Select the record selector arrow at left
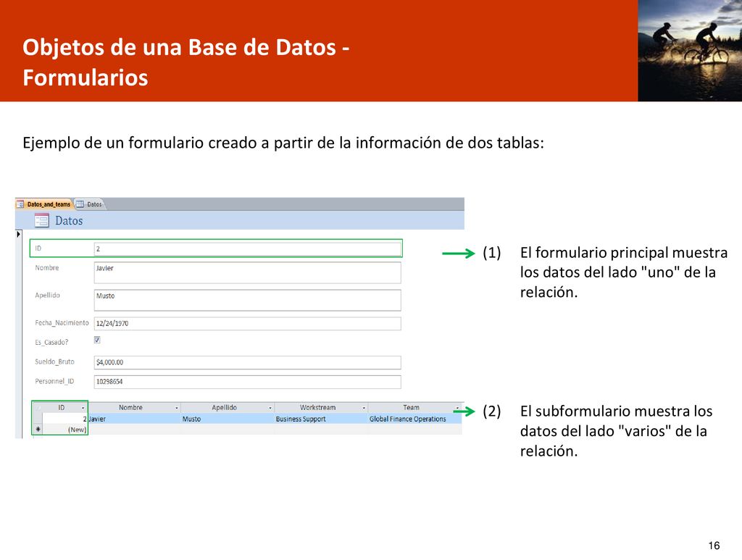 pos(18,234)
